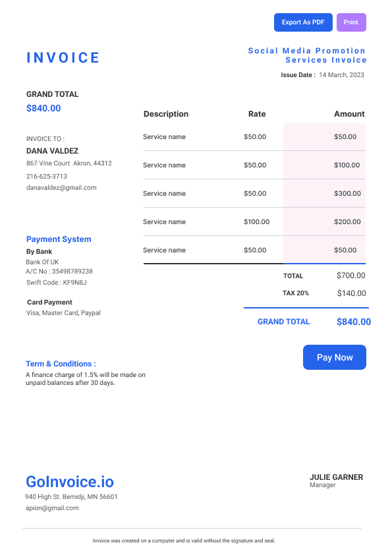
Task: Click the Export As PDF button
Action: 303,22
